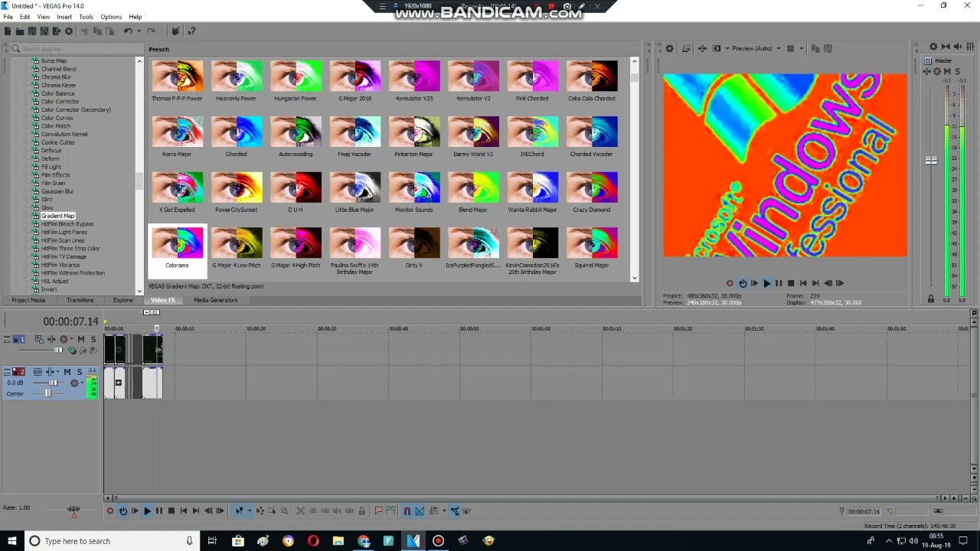Open Mixing Console icon in Master bus

pos(970,47)
